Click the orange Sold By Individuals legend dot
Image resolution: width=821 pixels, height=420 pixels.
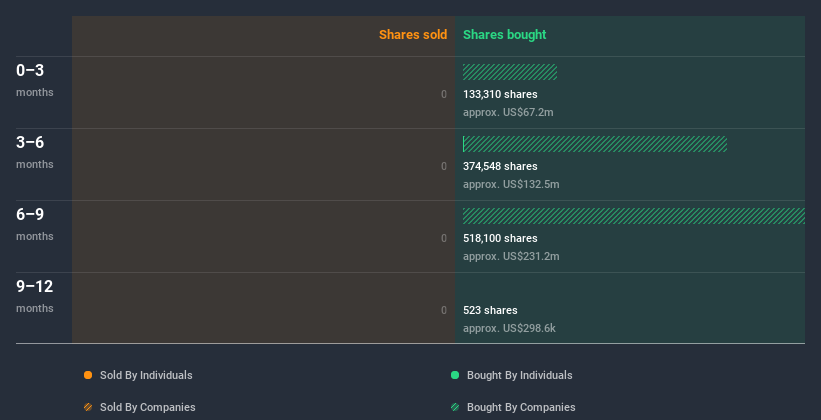click(x=88, y=375)
